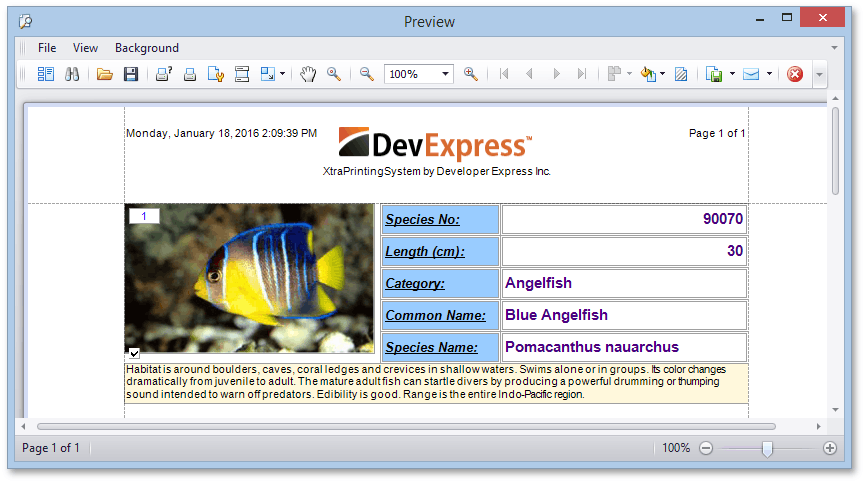Expand the Scale dropdown arrow
The height and width of the screenshot is (483, 865).
click(x=282, y=74)
